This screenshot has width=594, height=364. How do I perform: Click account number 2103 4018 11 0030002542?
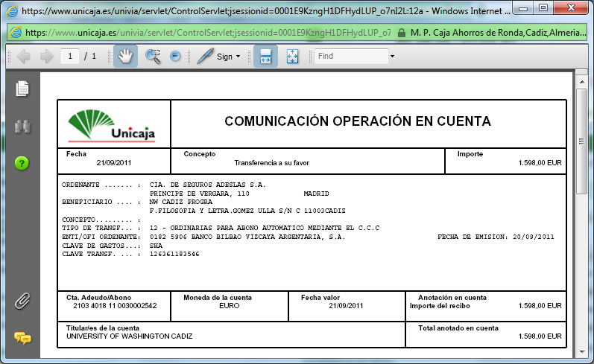115,306
